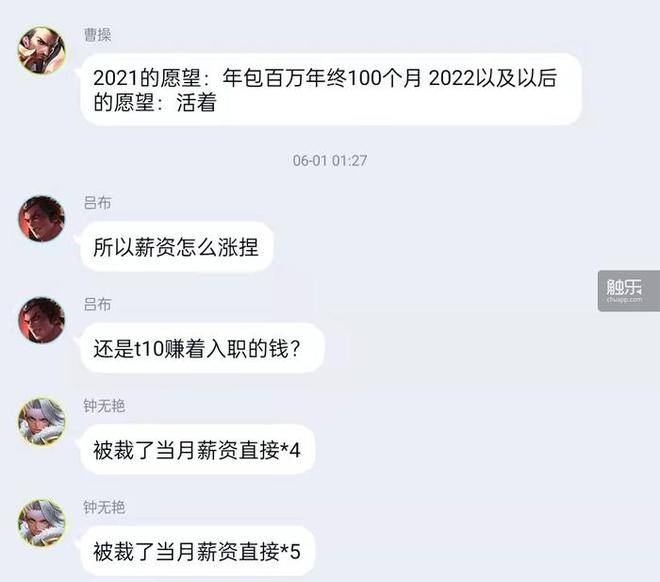This screenshot has width=660, height=582.
Task: Select 吕布 name above 所以薪资怎么涨捏
Action: pyautogui.click(x=97, y=203)
